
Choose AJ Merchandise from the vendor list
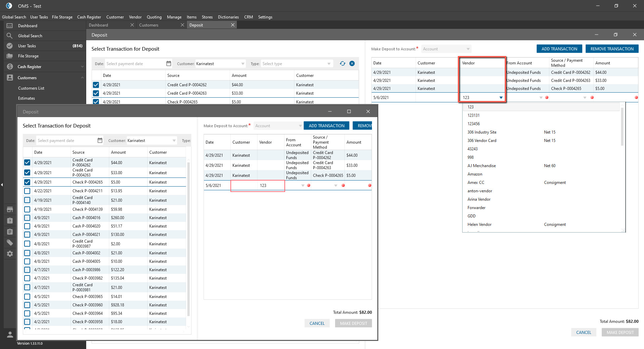pos(481,166)
